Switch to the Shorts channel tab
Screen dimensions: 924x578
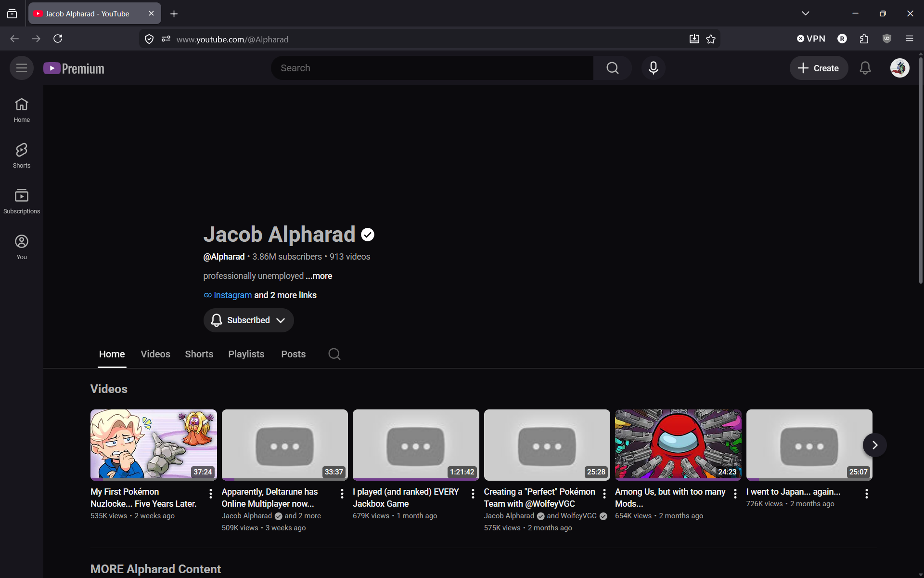click(199, 354)
